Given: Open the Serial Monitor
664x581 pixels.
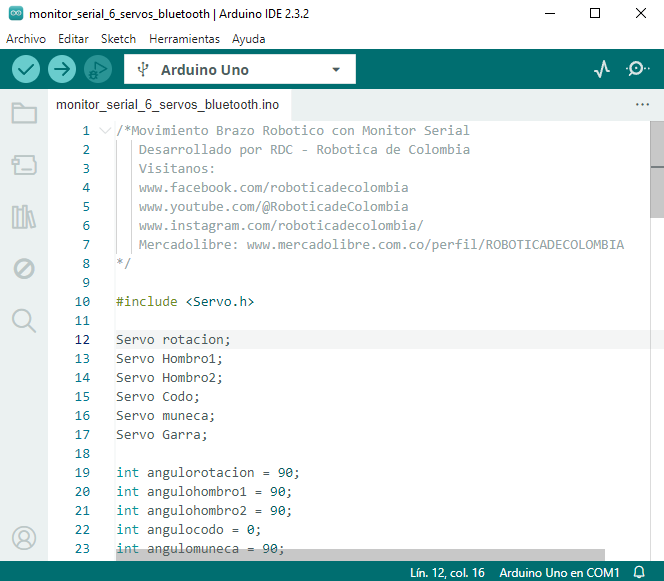Looking at the screenshot, I should pyautogui.click(x=637, y=69).
